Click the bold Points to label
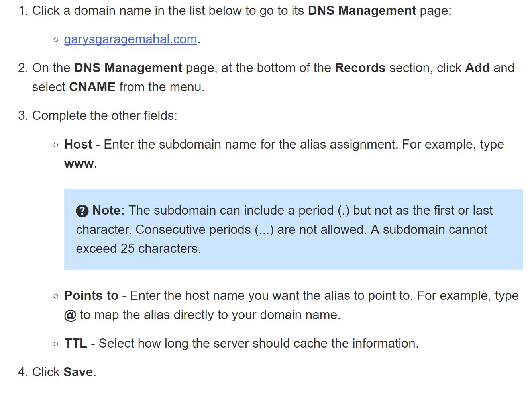 click(x=91, y=295)
